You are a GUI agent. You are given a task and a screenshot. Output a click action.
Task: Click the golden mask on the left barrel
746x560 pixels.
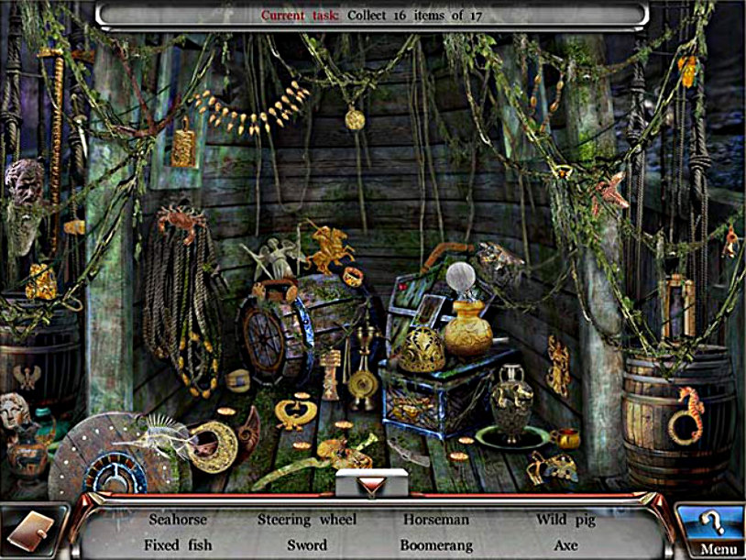tap(41, 281)
